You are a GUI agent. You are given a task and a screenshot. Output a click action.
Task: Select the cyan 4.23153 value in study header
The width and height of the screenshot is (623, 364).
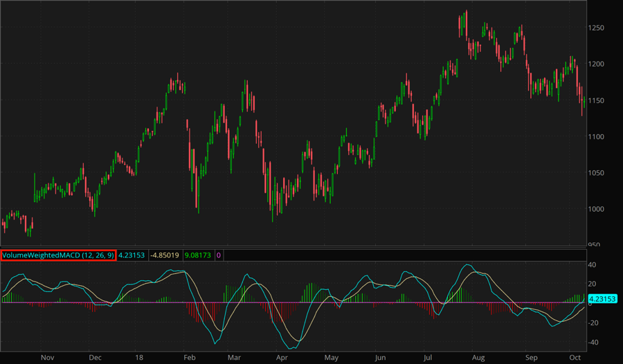[131, 255]
